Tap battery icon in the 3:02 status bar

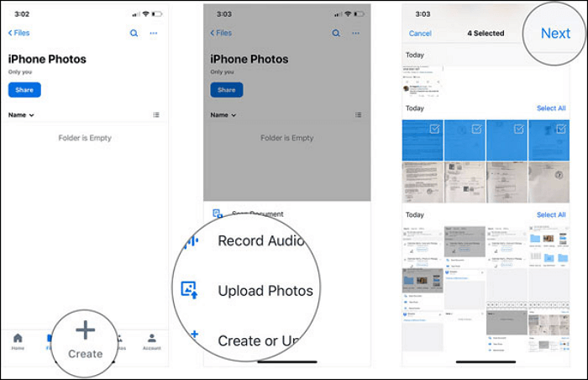click(x=157, y=14)
